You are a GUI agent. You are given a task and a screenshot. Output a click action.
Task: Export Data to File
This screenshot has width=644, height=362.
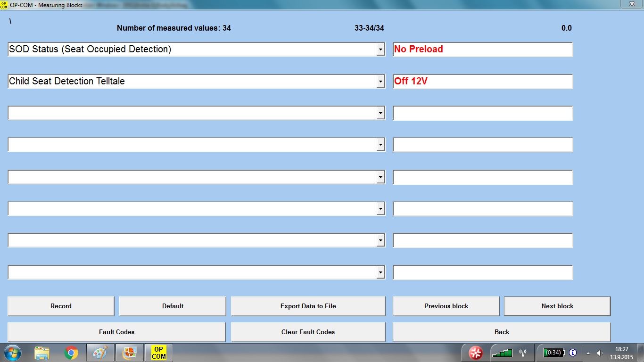308,306
